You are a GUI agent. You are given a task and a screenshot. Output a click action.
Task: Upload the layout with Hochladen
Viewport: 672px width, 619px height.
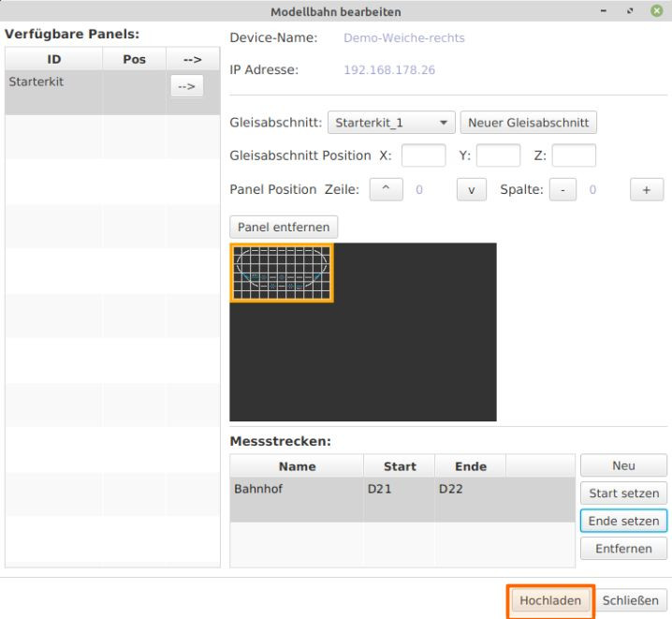550,600
